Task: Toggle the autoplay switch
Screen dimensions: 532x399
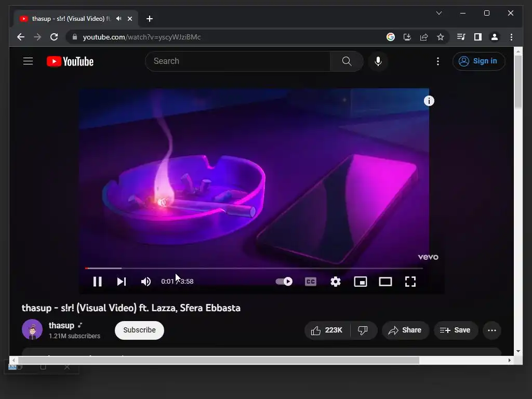Action: [x=284, y=281]
